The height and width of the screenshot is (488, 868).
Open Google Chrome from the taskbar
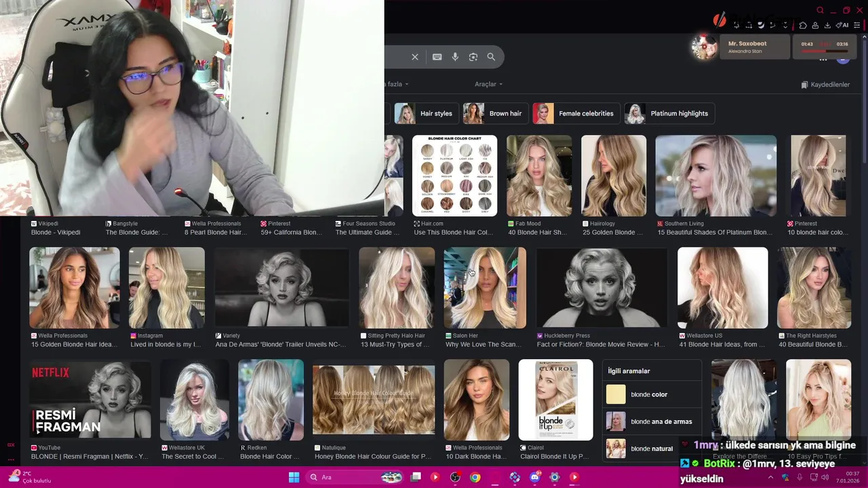pos(475,477)
